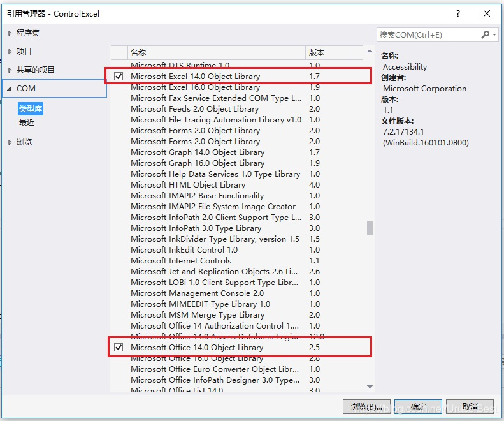Select Microsoft Help Data Services 1.0 Type Library
The height and width of the screenshot is (421, 504).
coord(238,174)
